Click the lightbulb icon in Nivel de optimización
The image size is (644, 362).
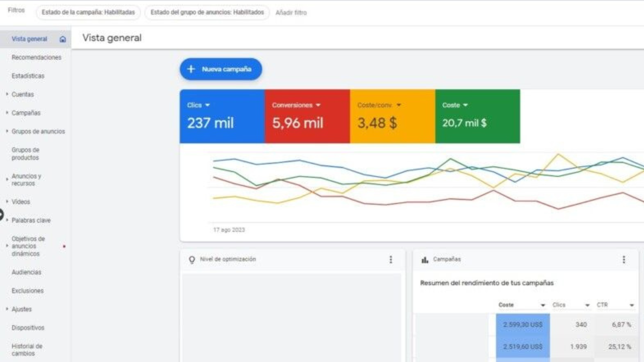click(x=192, y=260)
